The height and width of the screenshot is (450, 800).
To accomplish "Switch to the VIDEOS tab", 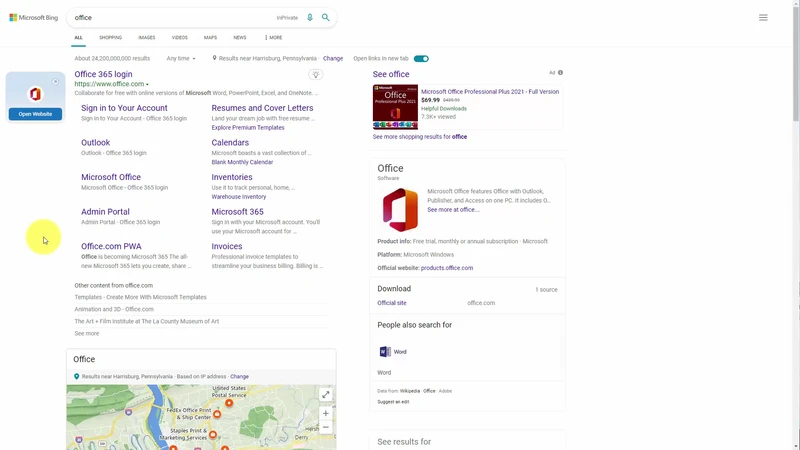I will [180, 38].
